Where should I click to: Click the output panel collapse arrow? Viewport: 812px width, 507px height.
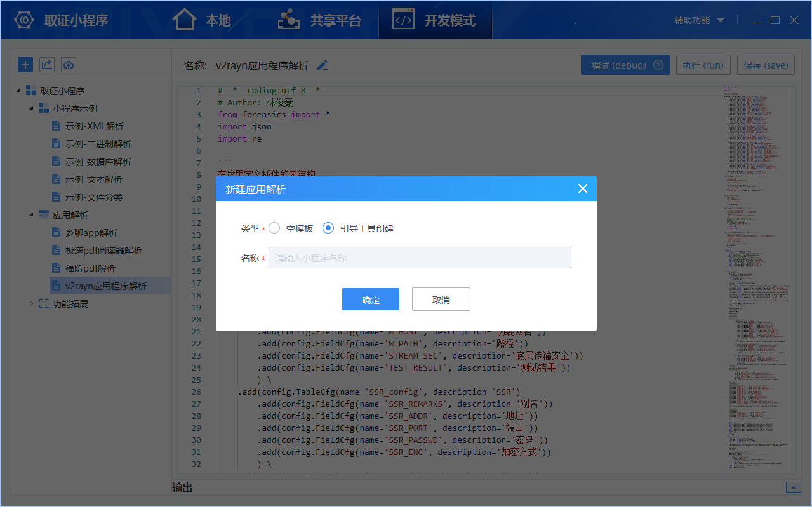click(x=792, y=487)
